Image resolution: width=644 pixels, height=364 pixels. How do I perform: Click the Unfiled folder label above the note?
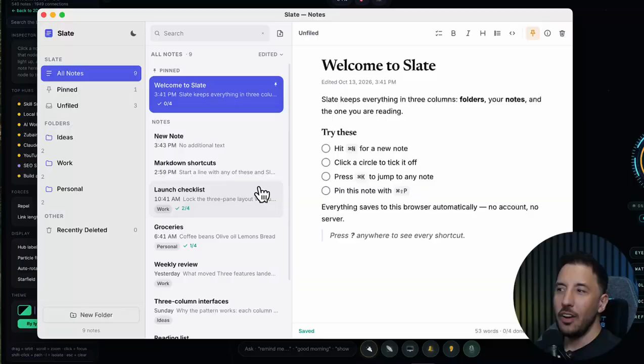[x=308, y=33]
